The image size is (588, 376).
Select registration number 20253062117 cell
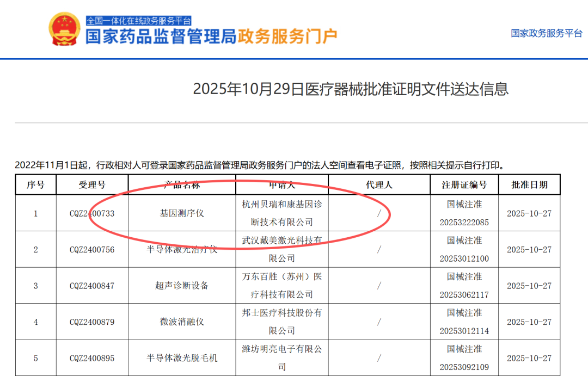click(464, 294)
